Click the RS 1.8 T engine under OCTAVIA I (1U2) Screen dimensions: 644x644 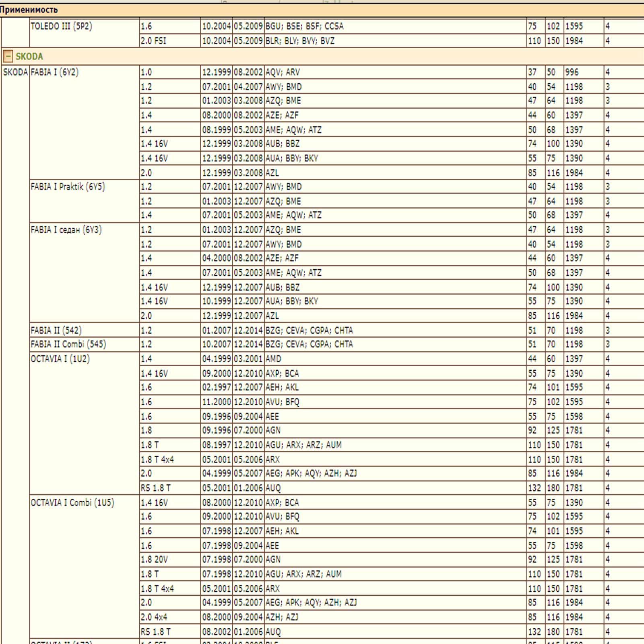[x=155, y=488]
